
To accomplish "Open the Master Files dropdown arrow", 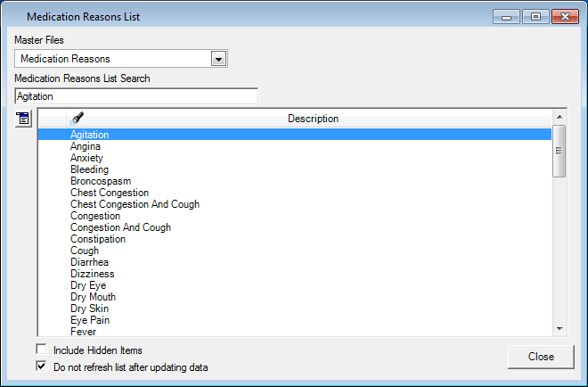I will click(218, 59).
